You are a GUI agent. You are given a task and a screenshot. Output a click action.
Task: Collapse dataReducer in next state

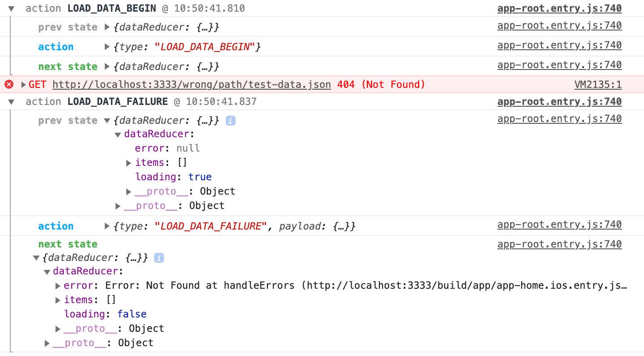pos(47,272)
